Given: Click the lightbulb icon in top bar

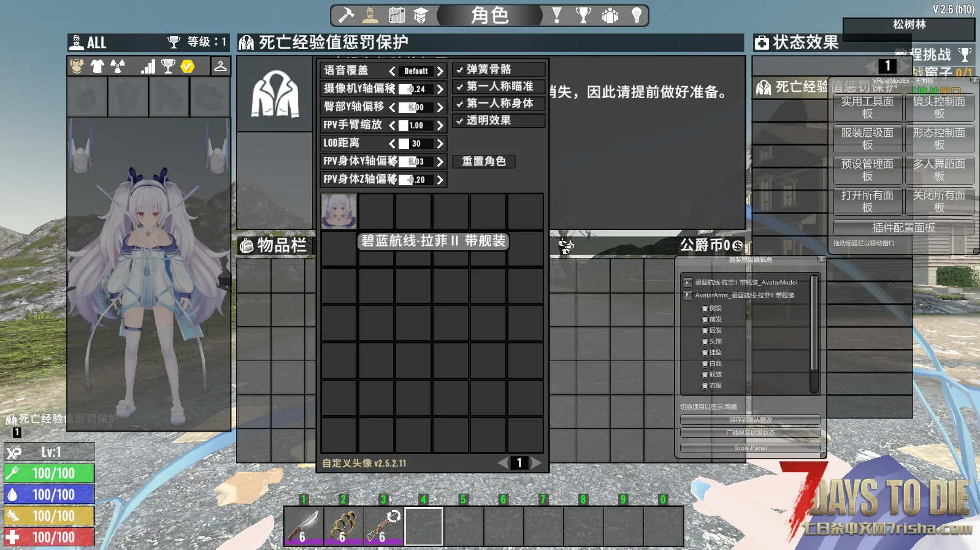Looking at the screenshot, I should 637,15.
